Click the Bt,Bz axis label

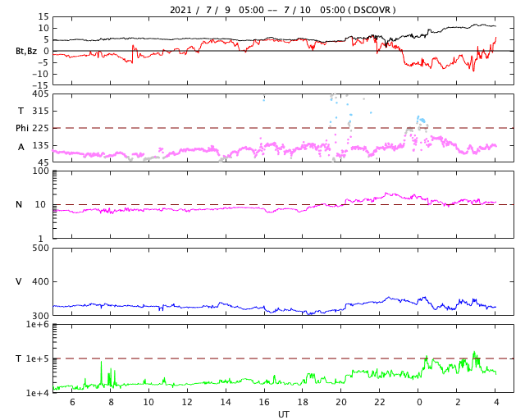tap(26, 51)
